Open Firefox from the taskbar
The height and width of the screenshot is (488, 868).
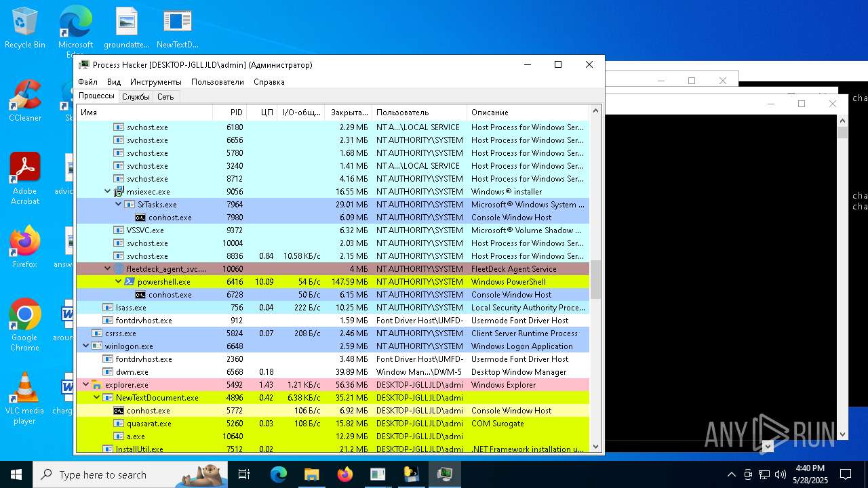[x=344, y=474]
